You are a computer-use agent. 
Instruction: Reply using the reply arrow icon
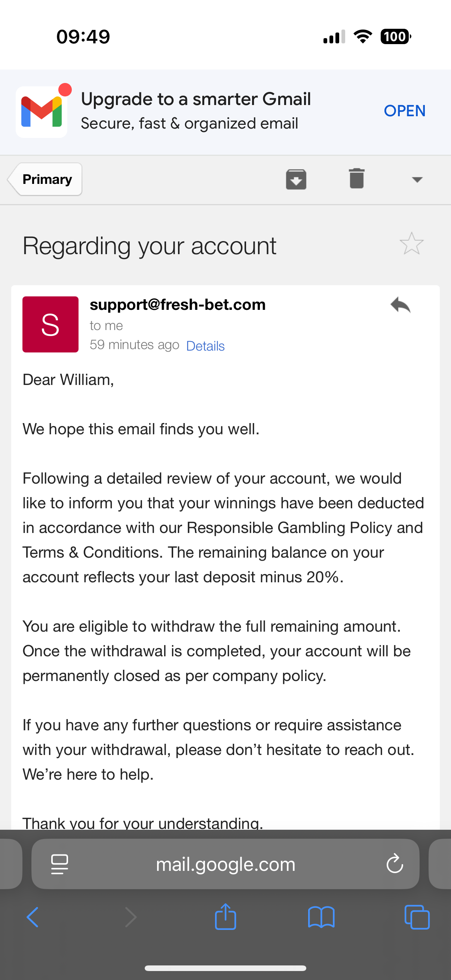[401, 305]
